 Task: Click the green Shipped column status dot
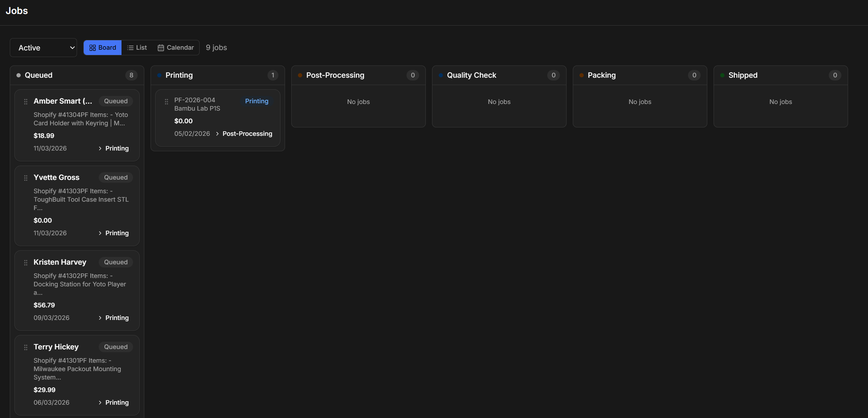click(722, 75)
